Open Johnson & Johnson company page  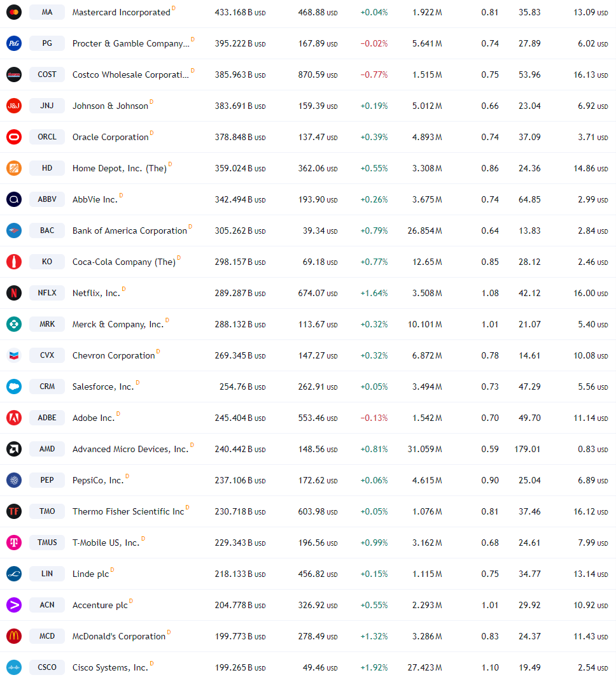click(x=110, y=106)
